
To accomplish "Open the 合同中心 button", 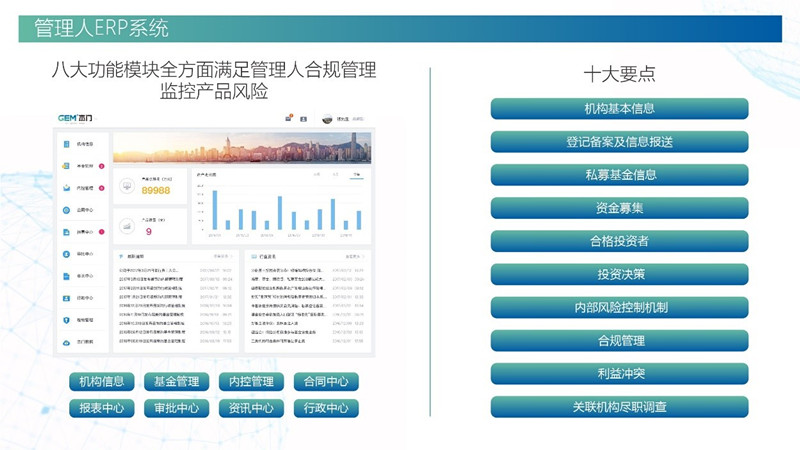I will [325, 381].
